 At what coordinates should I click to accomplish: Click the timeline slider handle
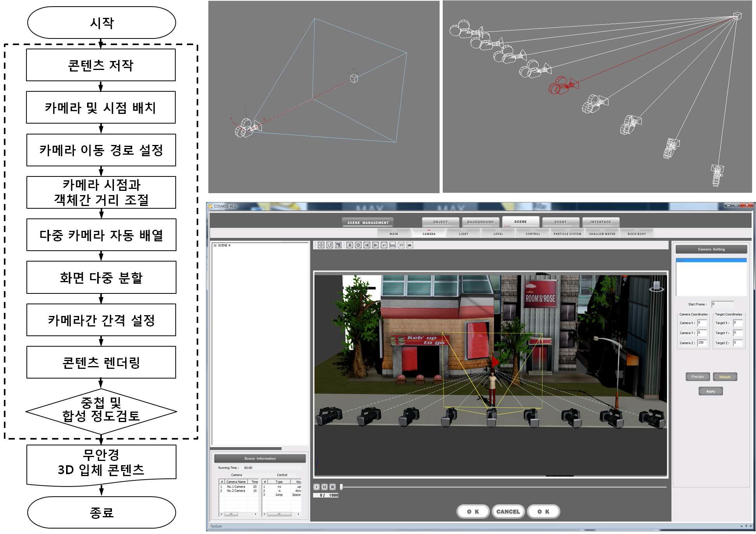tap(341, 487)
